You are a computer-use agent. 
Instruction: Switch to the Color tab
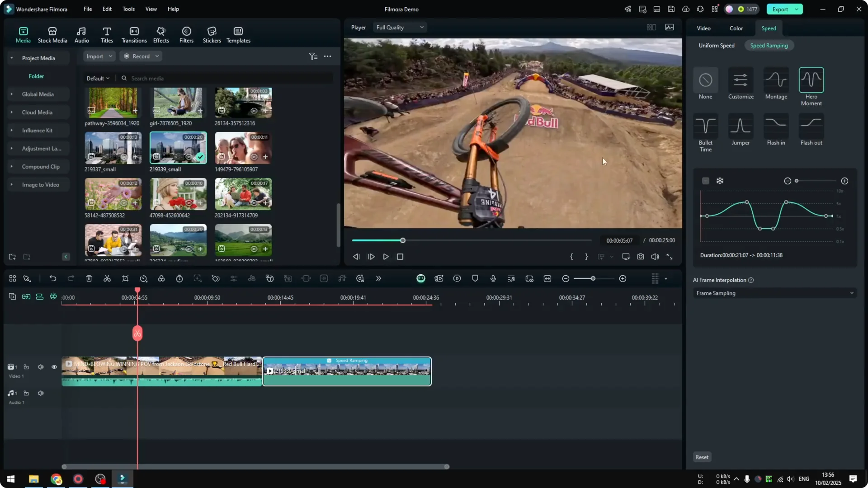(x=736, y=28)
